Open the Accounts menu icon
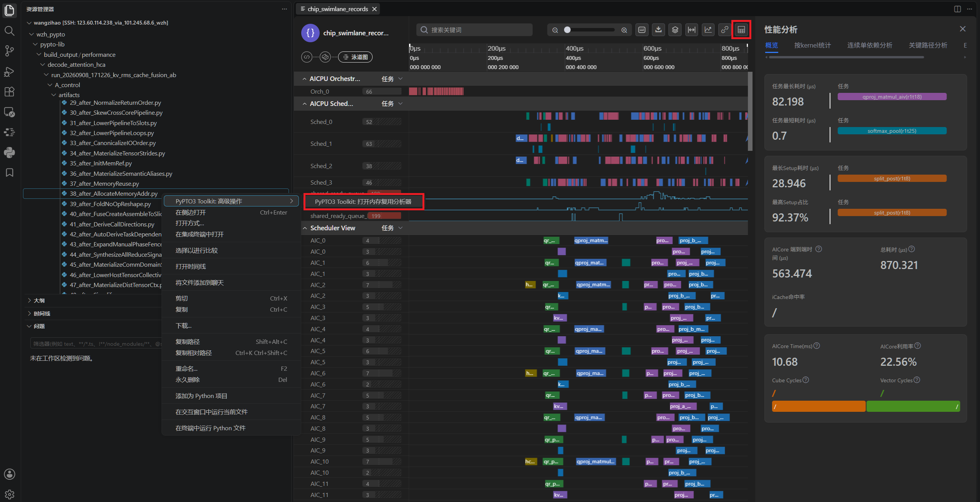This screenshot has width=980, height=502. coord(9,474)
